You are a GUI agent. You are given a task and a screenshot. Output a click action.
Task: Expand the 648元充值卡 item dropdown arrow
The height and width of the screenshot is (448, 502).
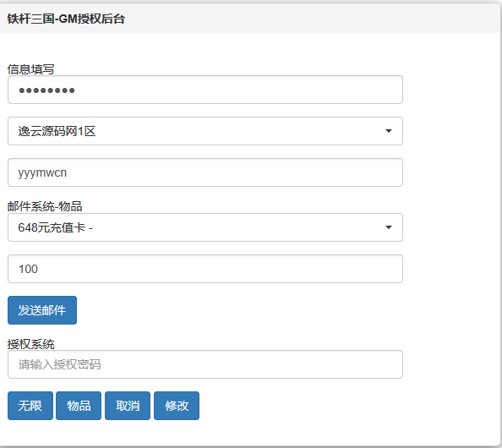(389, 227)
